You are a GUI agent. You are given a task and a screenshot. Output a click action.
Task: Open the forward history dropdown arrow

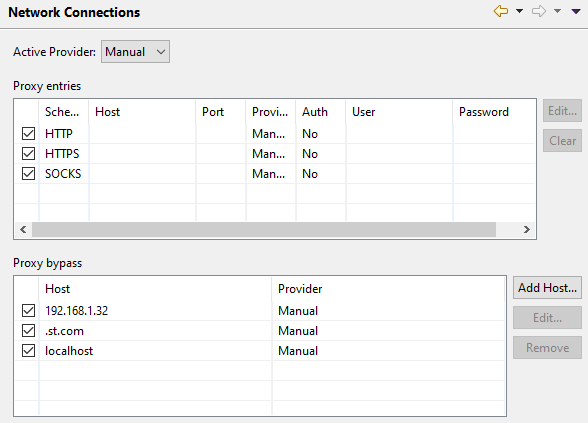pos(558,11)
